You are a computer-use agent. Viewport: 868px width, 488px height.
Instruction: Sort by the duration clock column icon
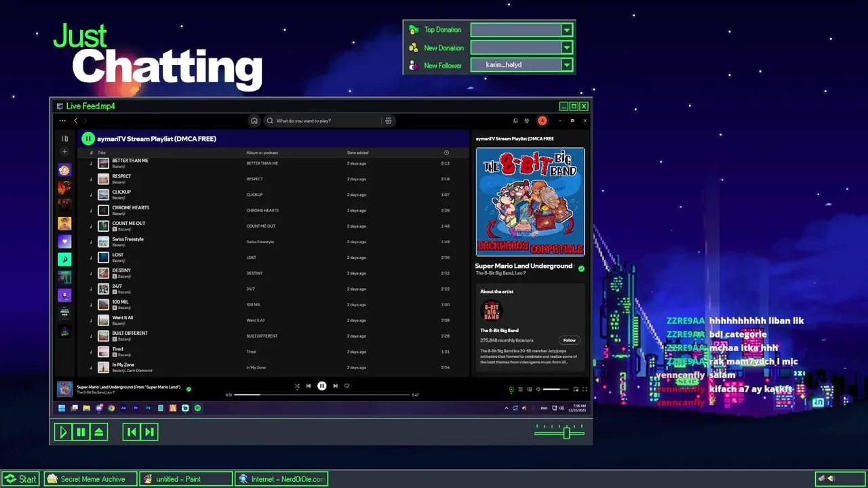(446, 152)
